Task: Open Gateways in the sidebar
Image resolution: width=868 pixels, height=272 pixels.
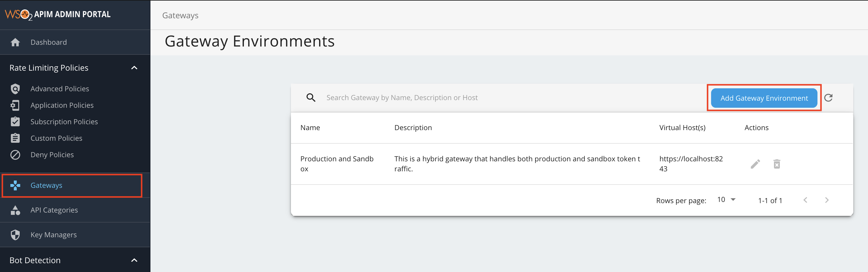Action: pyautogui.click(x=46, y=185)
